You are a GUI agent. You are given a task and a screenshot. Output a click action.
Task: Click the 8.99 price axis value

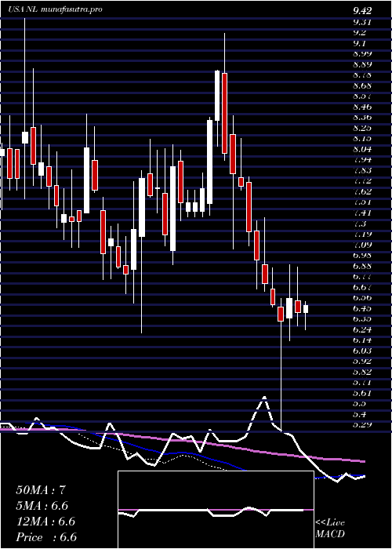point(362,54)
